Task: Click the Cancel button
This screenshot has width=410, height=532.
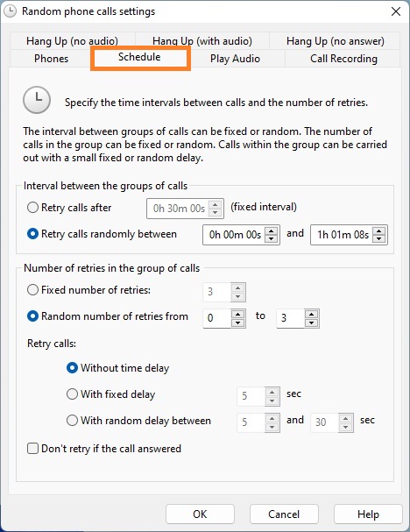Action: (284, 514)
